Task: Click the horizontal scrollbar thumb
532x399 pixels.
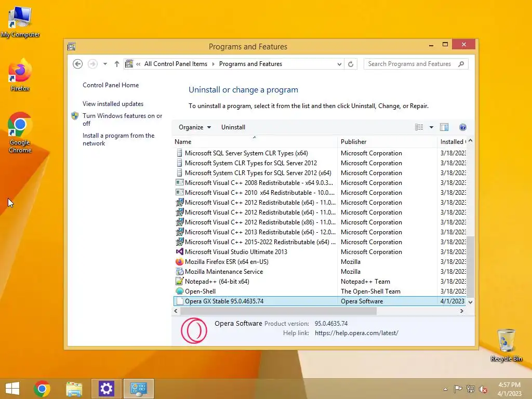Action: pos(278,311)
